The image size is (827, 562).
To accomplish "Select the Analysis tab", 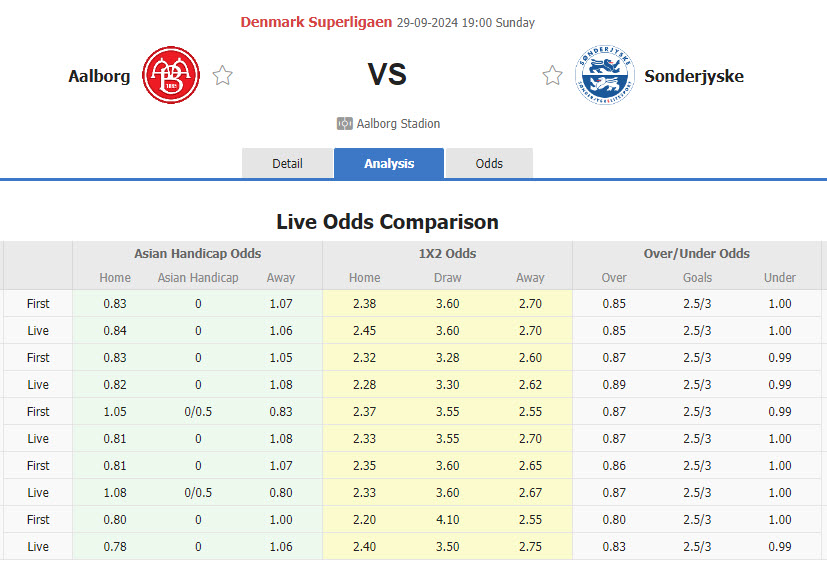I will (x=389, y=163).
